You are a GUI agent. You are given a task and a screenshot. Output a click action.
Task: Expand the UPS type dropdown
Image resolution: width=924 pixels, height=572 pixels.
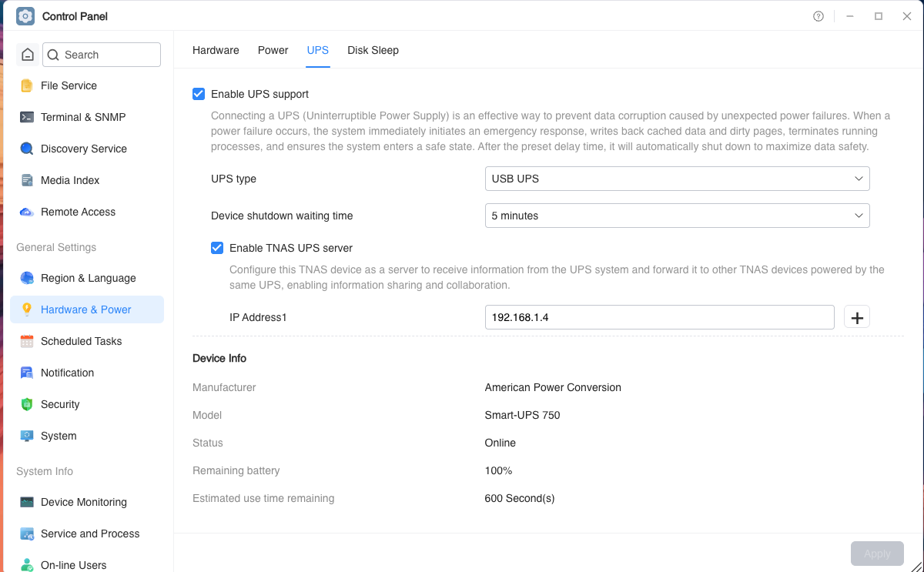click(677, 179)
